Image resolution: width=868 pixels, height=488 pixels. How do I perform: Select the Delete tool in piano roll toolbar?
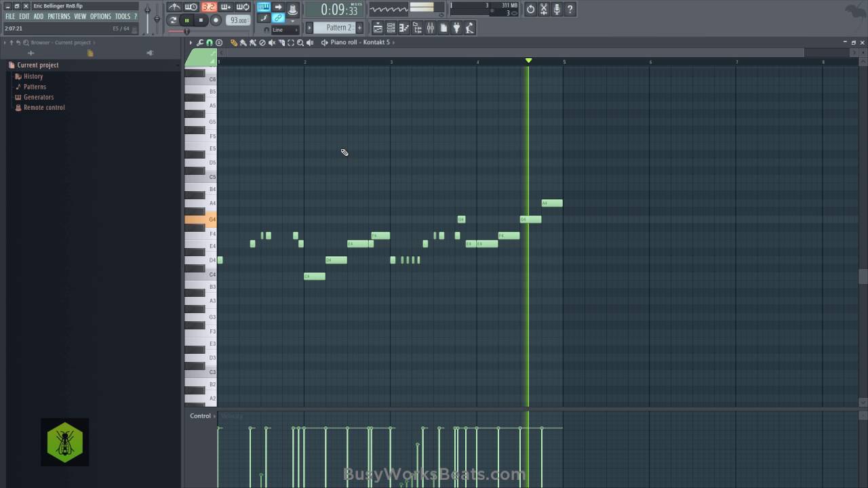coord(262,42)
